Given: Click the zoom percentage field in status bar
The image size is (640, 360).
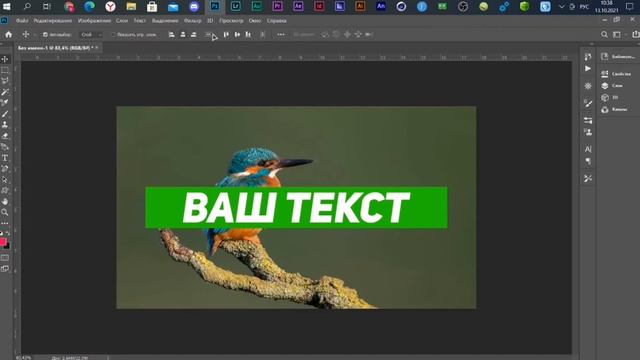Looking at the screenshot, I should 24,358.
